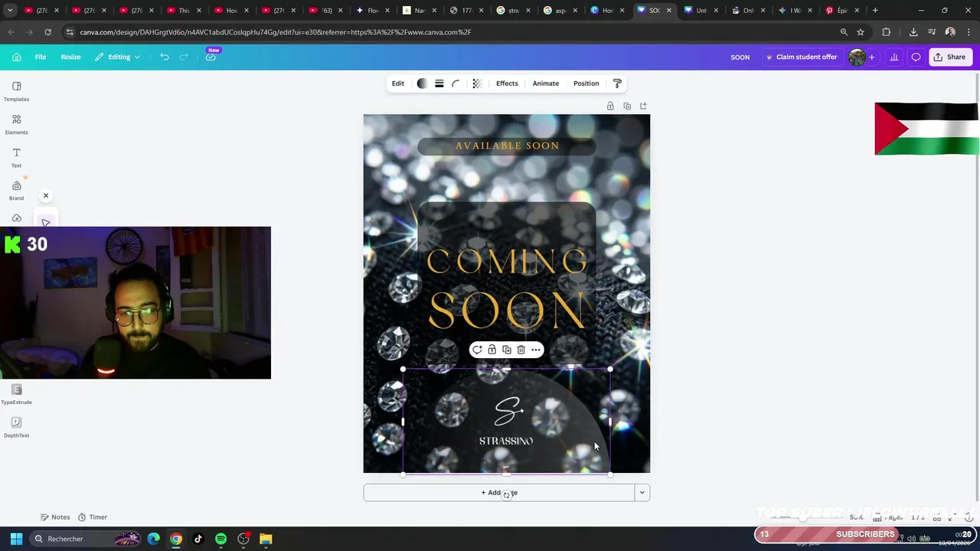Open the comments icon

pos(916,57)
